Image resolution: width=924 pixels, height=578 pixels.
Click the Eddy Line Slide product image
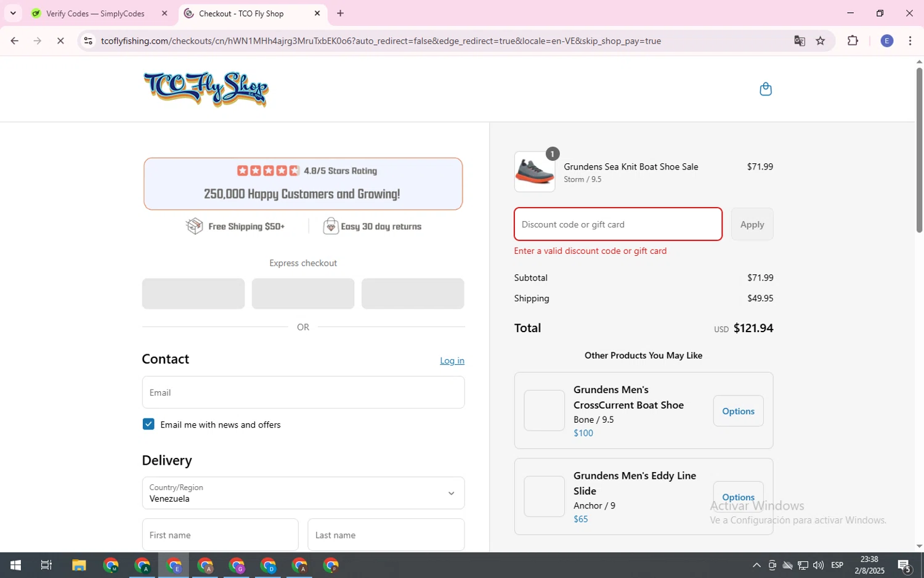545,496
